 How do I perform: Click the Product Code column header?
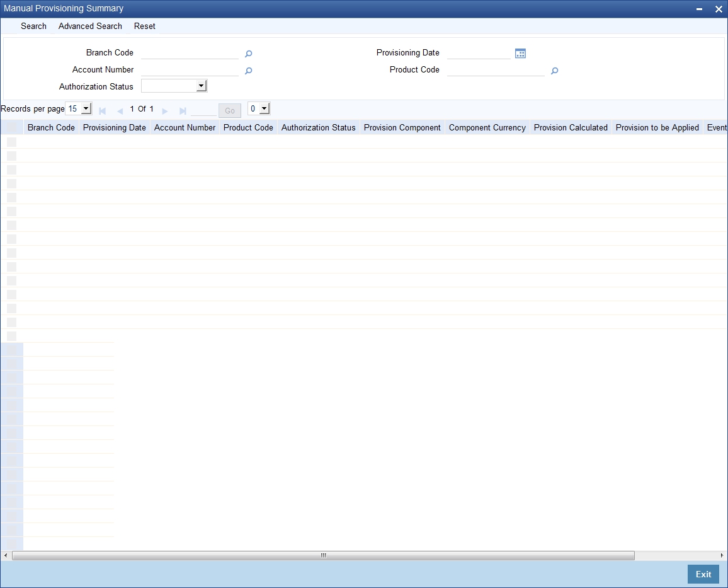pos(248,127)
